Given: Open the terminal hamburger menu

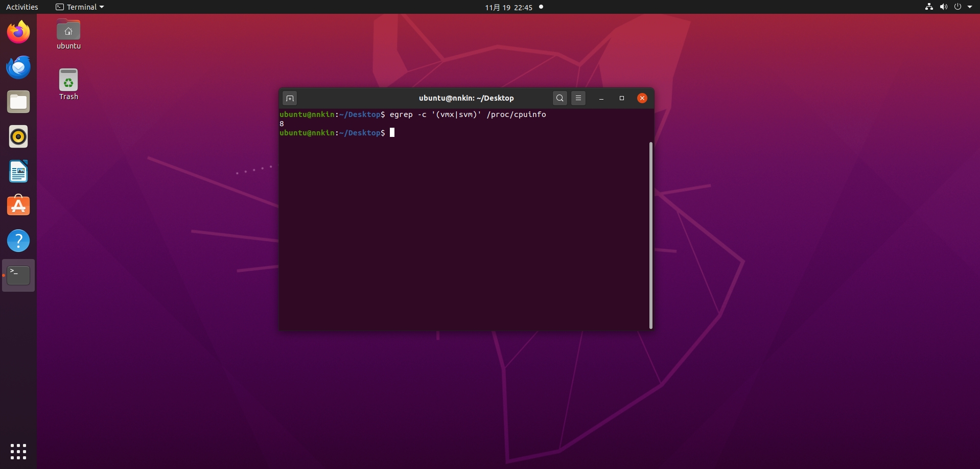Looking at the screenshot, I should point(578,98).
